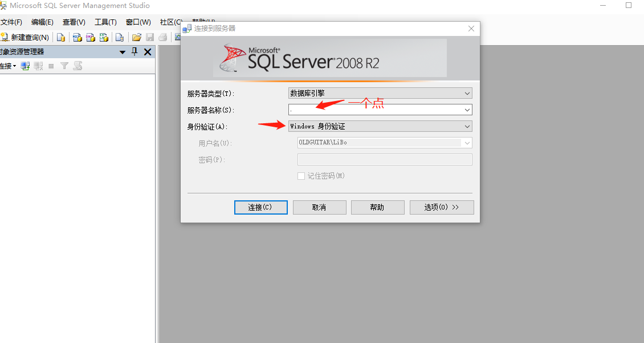
Task: Click the print icon in toolbar
Action: point(162,38)
